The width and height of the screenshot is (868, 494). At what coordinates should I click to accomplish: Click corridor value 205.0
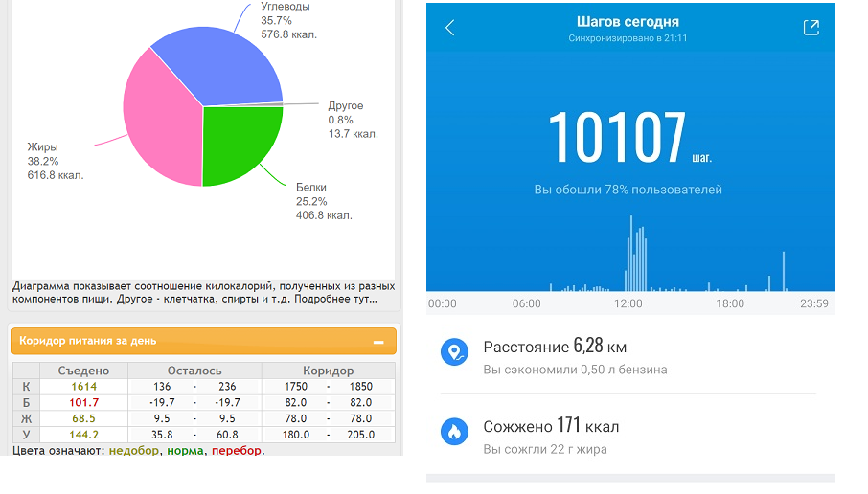[361, 435]
